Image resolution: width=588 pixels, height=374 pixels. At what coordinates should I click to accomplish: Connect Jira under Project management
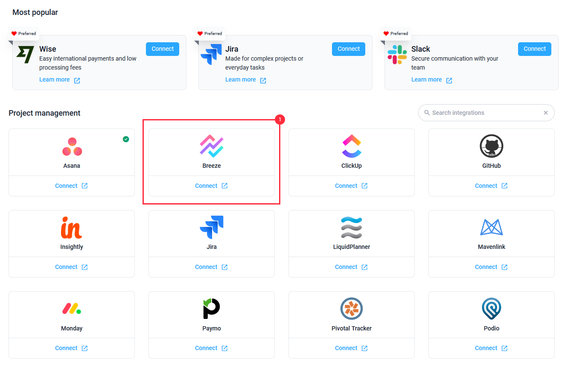click(x=206, y=267)
